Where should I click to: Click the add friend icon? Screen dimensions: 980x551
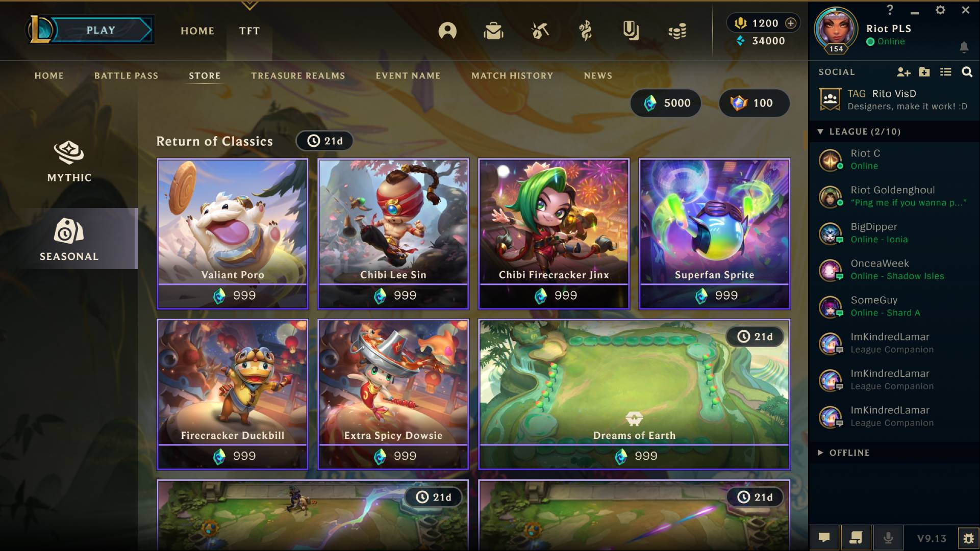click(x=903, y=72)
